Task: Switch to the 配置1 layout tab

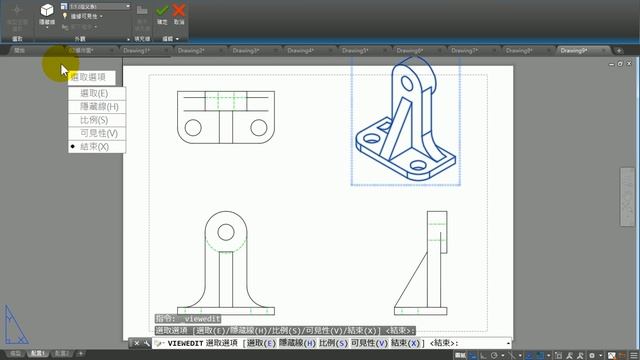Action: coord(38,353)
